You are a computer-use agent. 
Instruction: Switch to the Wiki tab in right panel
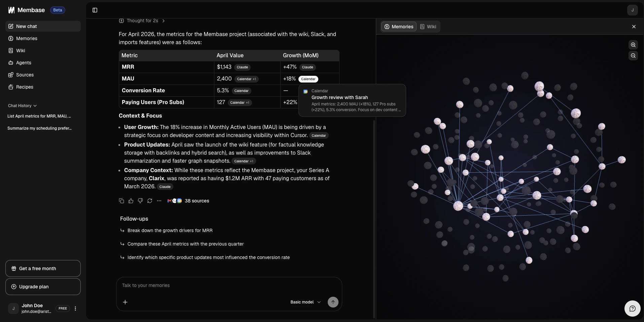(x=428, y=27)
